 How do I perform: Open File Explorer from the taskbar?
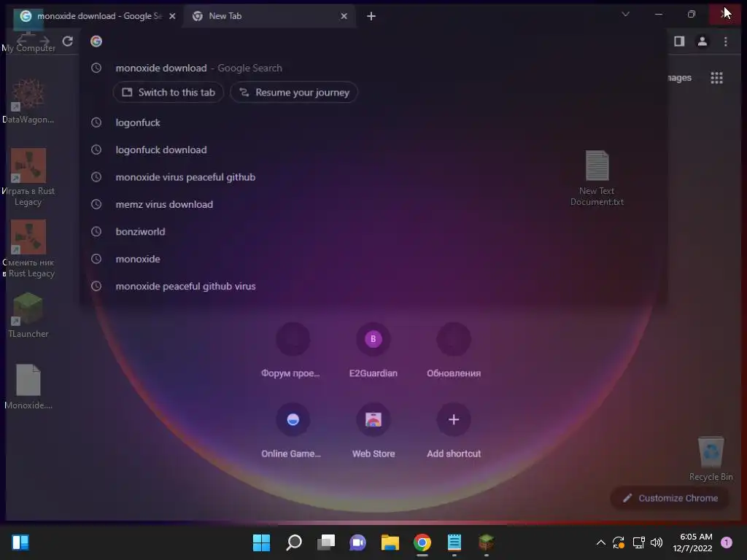tap(390, 542)
